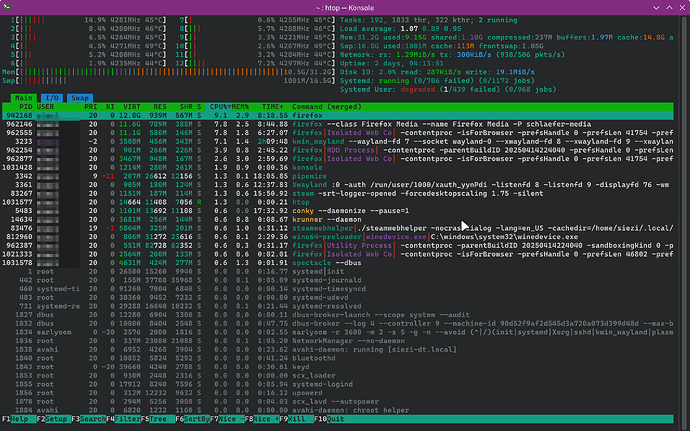
Task: Select the krunner --daemon process row
Action: pyautogui.click(x=338, y=219)
